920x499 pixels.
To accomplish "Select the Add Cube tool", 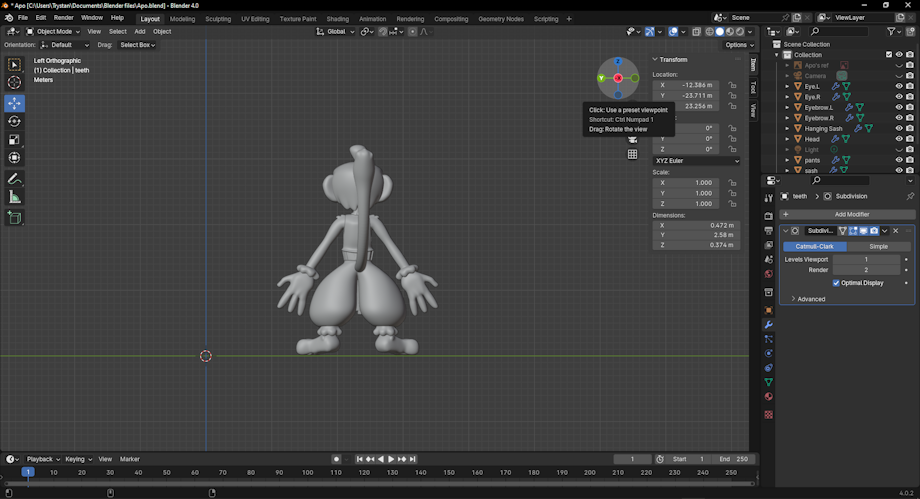I will click(x=15, y=218).
